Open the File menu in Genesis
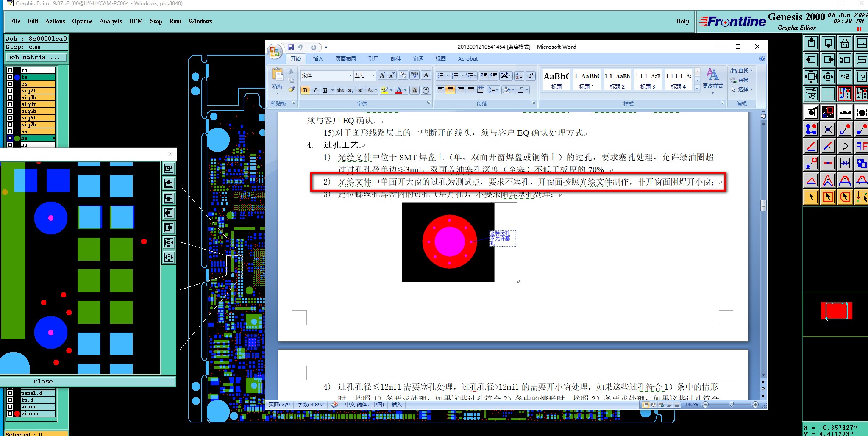Image resolution: width=868 pixels, height=436 pixels. click(x=15, y=21)
